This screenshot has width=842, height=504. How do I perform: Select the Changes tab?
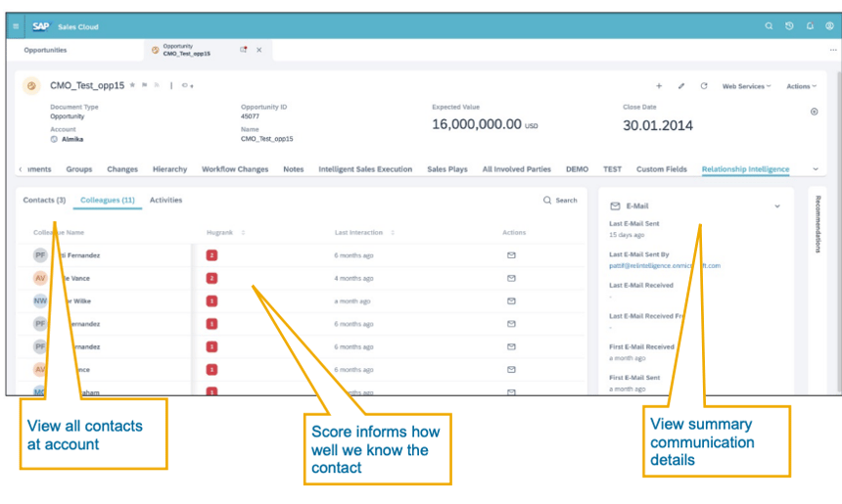[122, 169]
